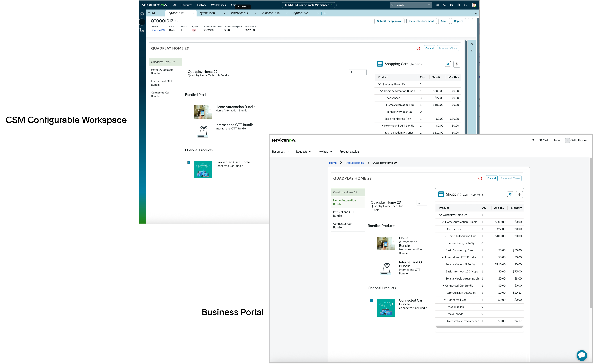Screen dimensions: 593x364
Task: Select Connected Car Bundle in portal sidebar
Action: [x=348, y=226]
